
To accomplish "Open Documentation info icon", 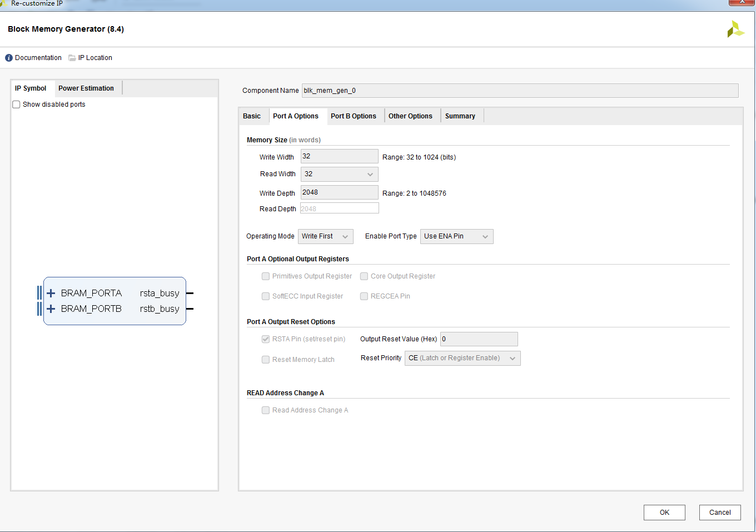I will pos(9,58).
